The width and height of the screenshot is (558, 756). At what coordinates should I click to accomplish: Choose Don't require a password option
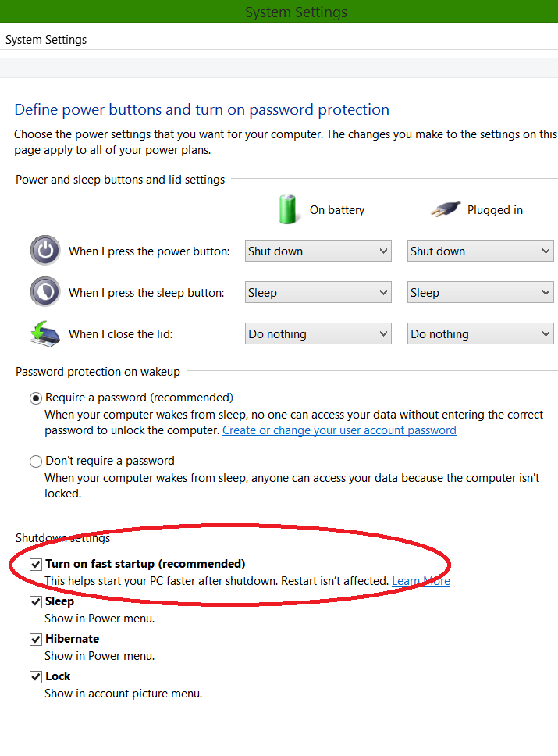(36, 462)
